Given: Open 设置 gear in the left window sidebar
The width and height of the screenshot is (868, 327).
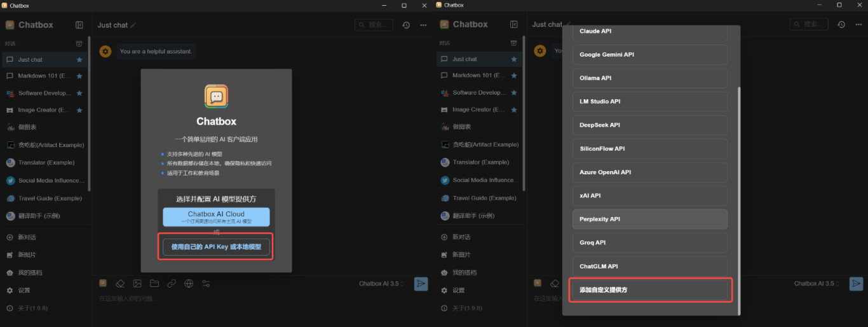Looking at the screenshot, I should pyautogui.click(x=10, y=290).
